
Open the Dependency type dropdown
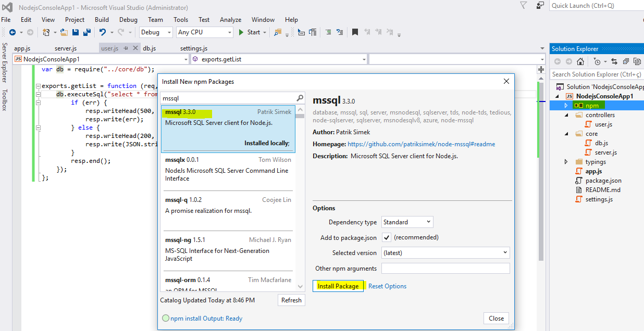[407, 222]
